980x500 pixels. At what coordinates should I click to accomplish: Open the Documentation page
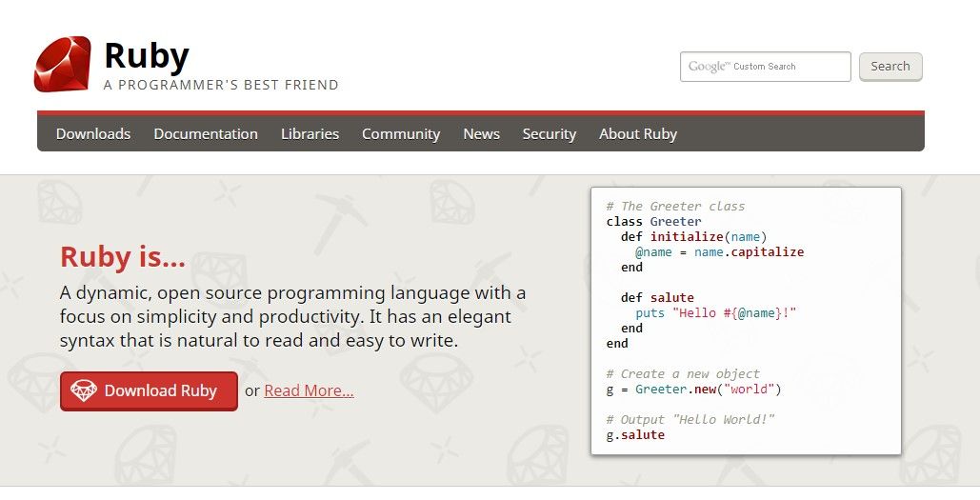[206, 133]
